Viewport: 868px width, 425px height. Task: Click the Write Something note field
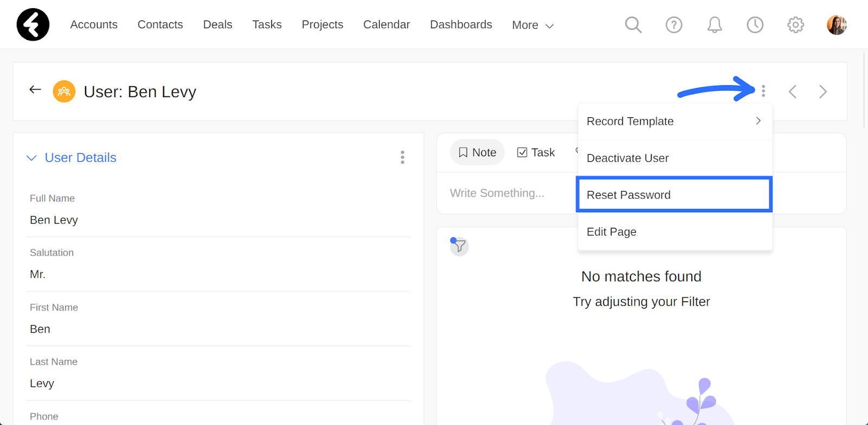pyautogui.click(x=497, y=193)
